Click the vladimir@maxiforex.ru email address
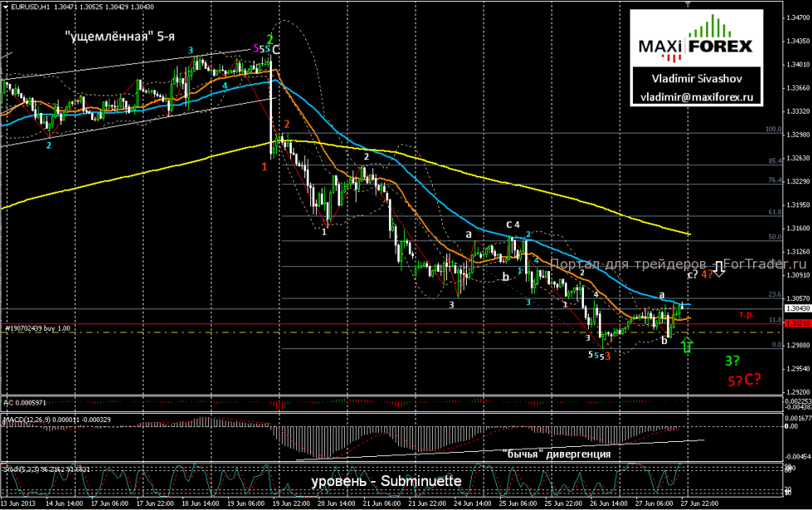This screenshot has width=812, height=510. coord(695,97)
